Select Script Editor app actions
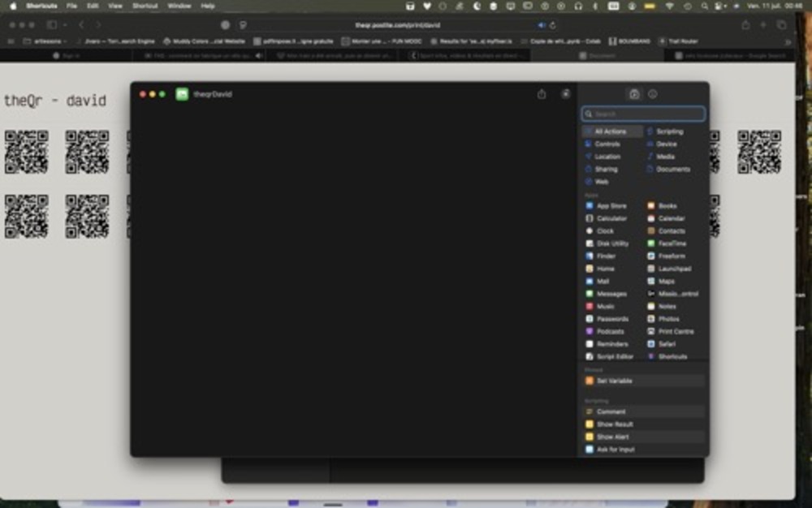 (x=614, y=356)
